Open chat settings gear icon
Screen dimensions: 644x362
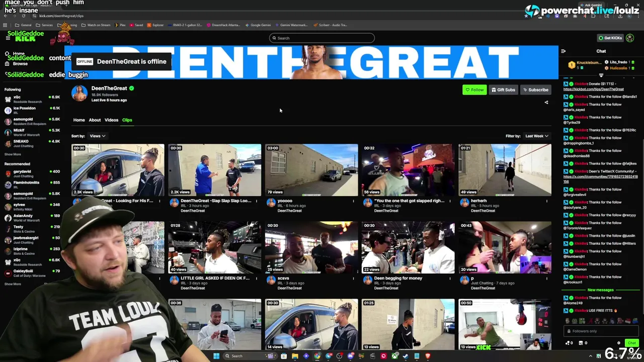[x=619, y=343]
